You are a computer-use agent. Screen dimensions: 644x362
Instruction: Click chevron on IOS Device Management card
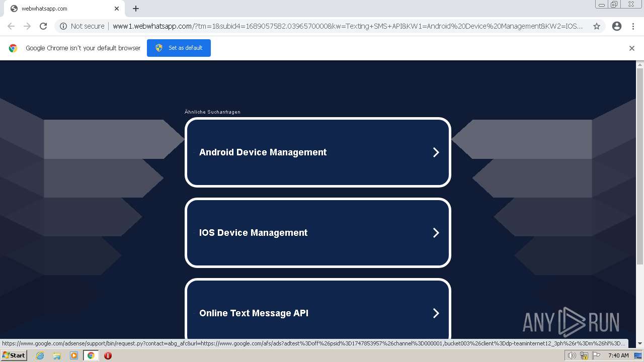click(436, 233)
